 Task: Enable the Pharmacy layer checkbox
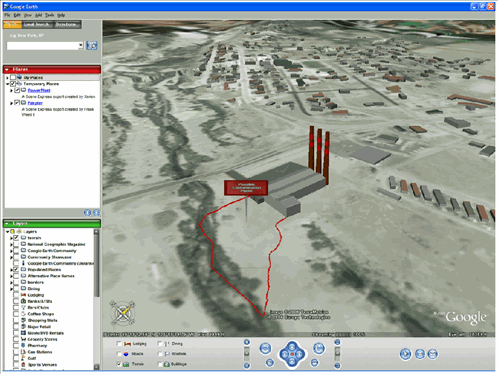(x=16, y=345)
